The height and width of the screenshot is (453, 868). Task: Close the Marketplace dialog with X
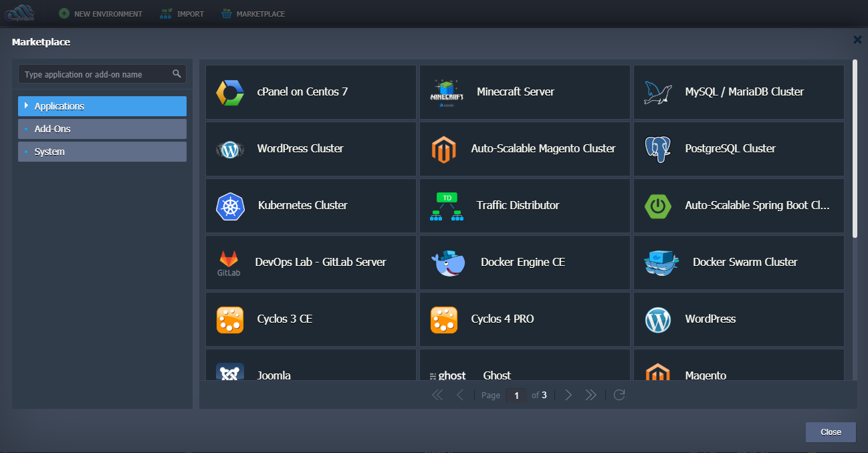pos(857,40)
